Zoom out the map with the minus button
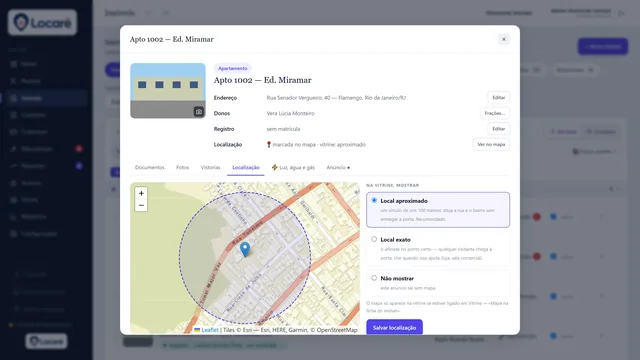This screenshot has width=640, height=360. 141,205
